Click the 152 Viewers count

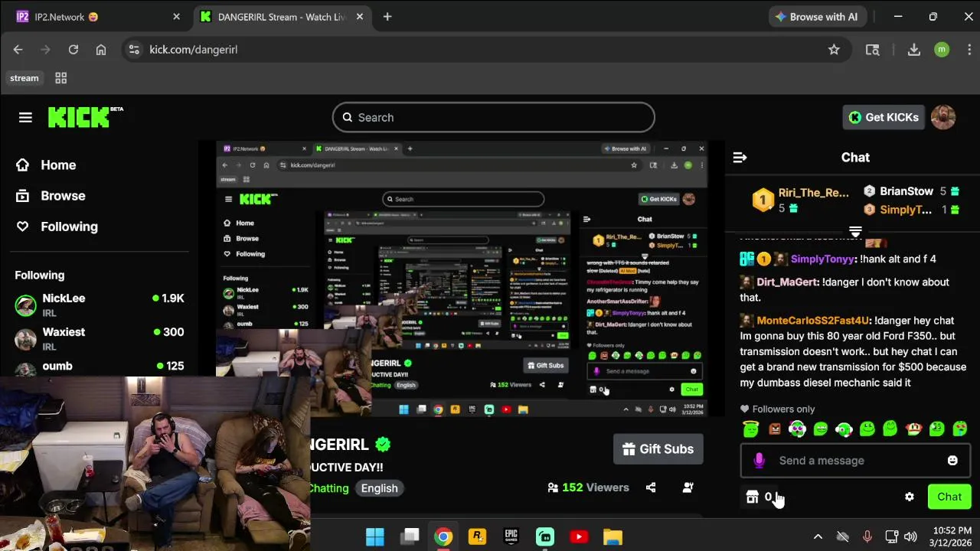[588, 487]
